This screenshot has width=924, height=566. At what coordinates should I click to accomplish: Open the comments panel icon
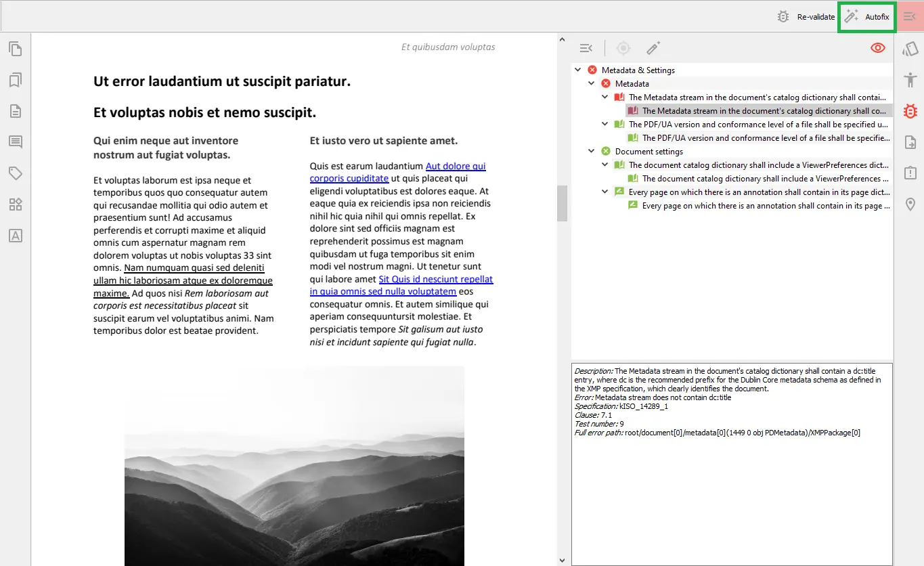(15, 142)
